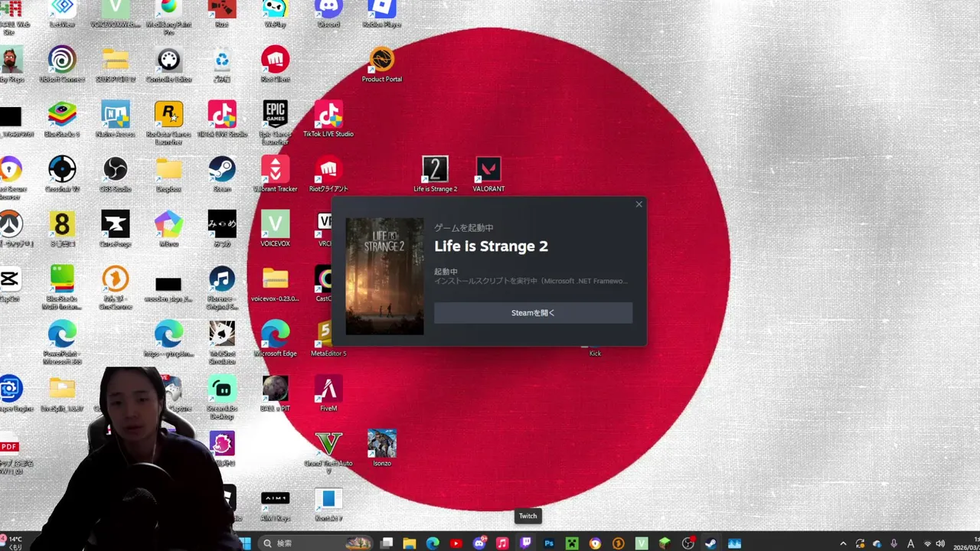Open Ubisoft Connect shortcut
Viewport: 980px width, 551px height.
point(62,65)
